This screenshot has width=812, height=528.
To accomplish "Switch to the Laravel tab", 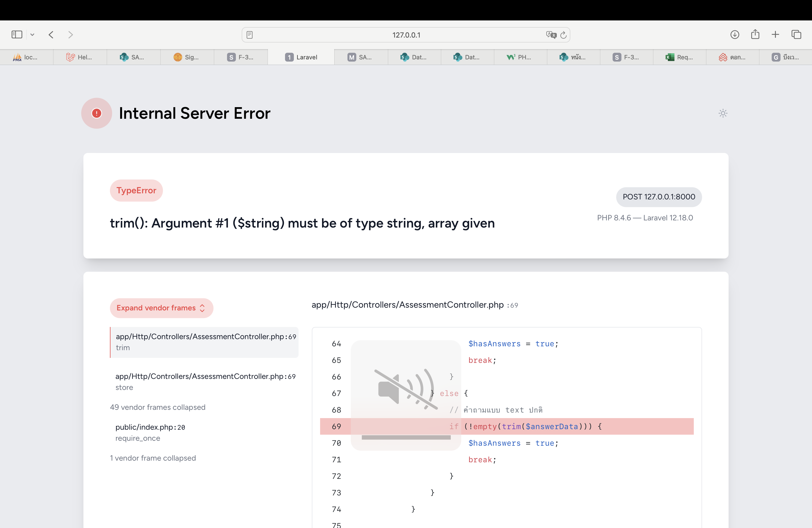I will tap(301, 57).
